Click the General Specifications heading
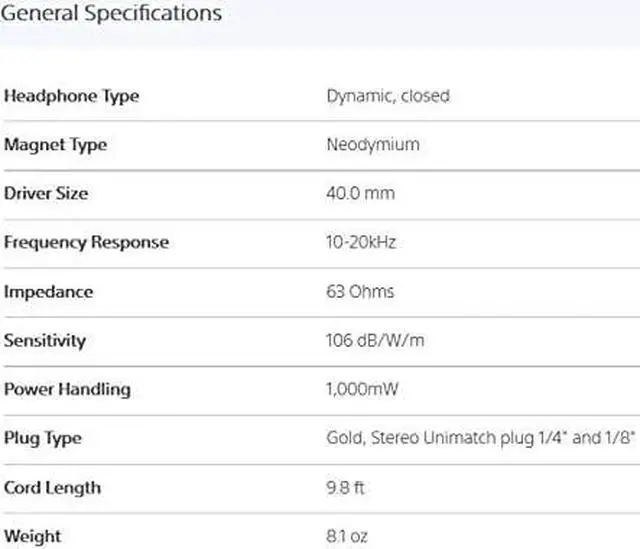Viewport: 640px width, 549px height. pyautogui.click(x=112, y=14)
